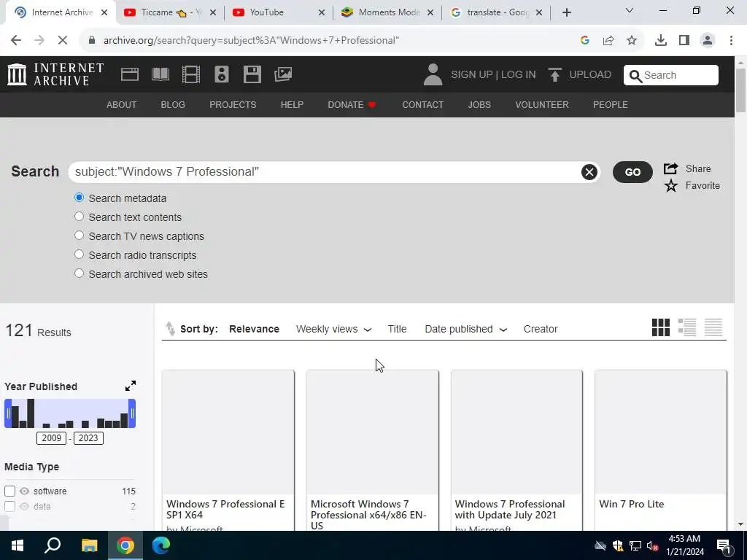Click the SIGN UP link
Screen dimensions: 747x560
[472, 75]
